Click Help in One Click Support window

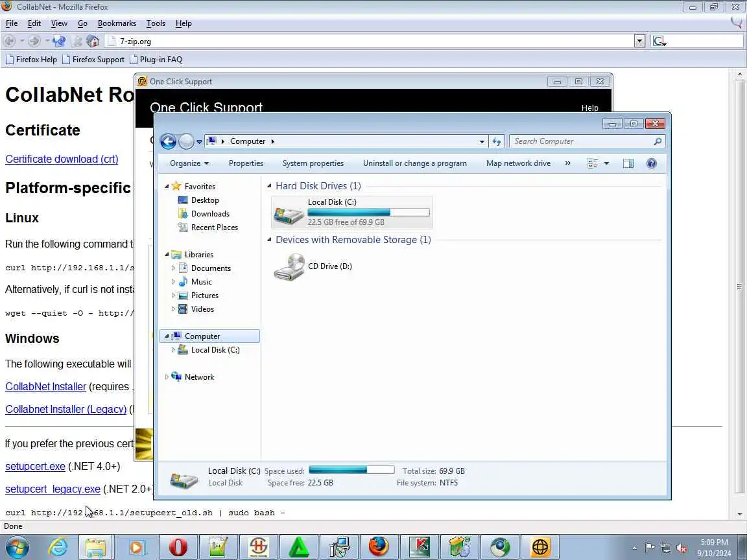(x=589, y=108)
